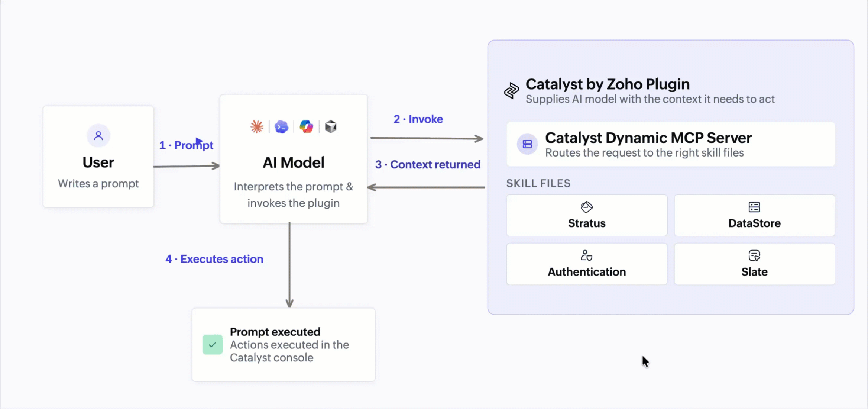Click the DataStore table icon

click(x=754, y=207)
